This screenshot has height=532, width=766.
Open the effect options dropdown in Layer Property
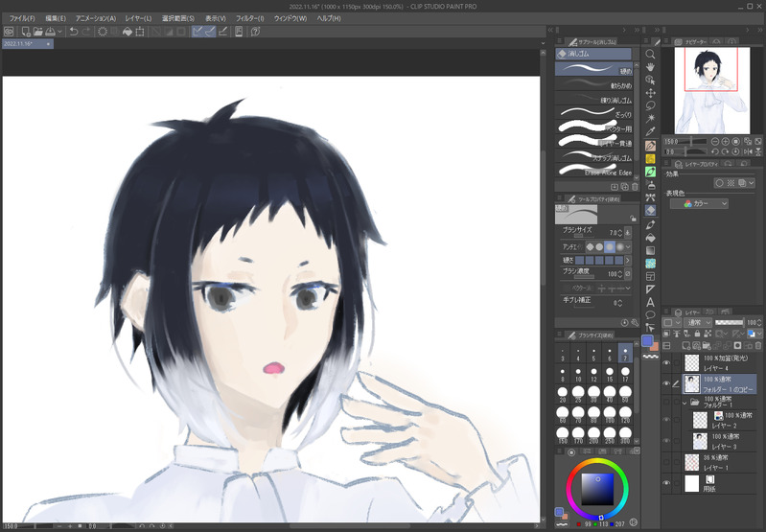point(752,183)
